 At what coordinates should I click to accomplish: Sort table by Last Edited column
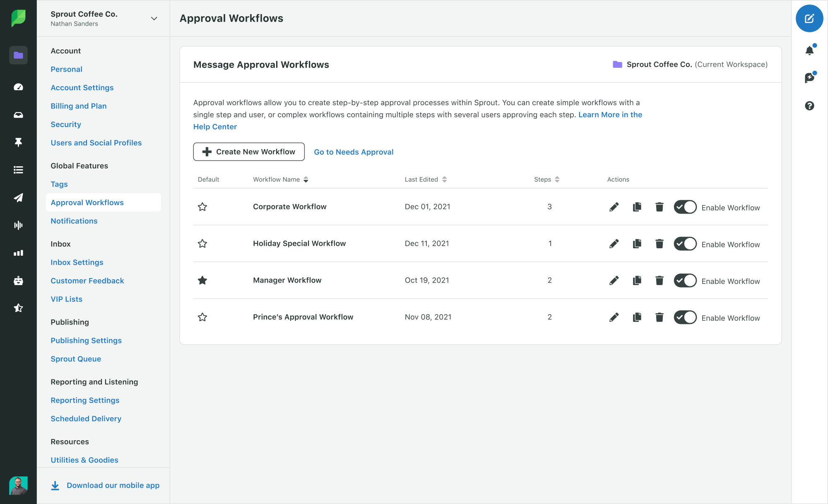pyautogui.click(x=444, y=179)
